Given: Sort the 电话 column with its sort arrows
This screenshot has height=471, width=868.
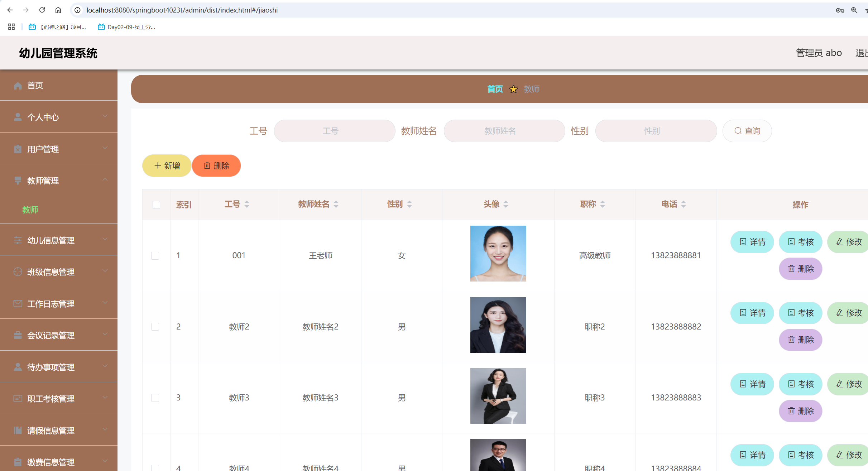Looking at the screenshot, I should (684, 204).
